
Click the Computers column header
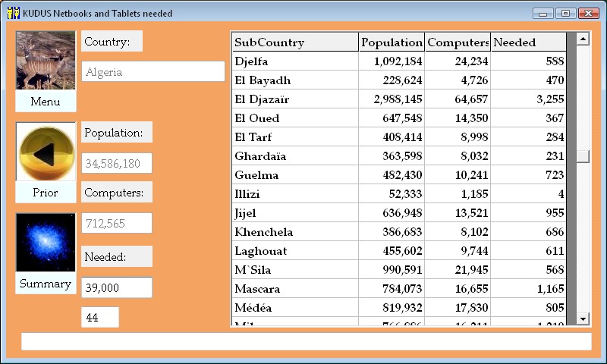click(458, 42)
